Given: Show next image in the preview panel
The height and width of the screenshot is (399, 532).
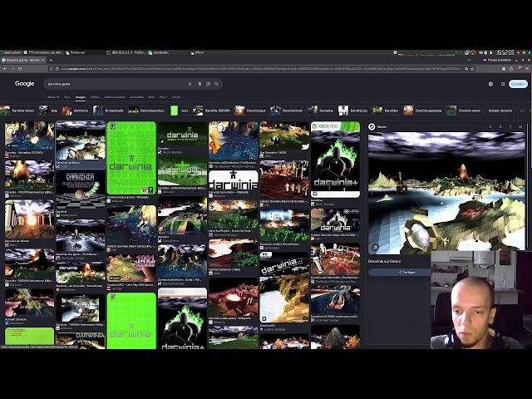Looking at the screenshot, I should 500,126.
